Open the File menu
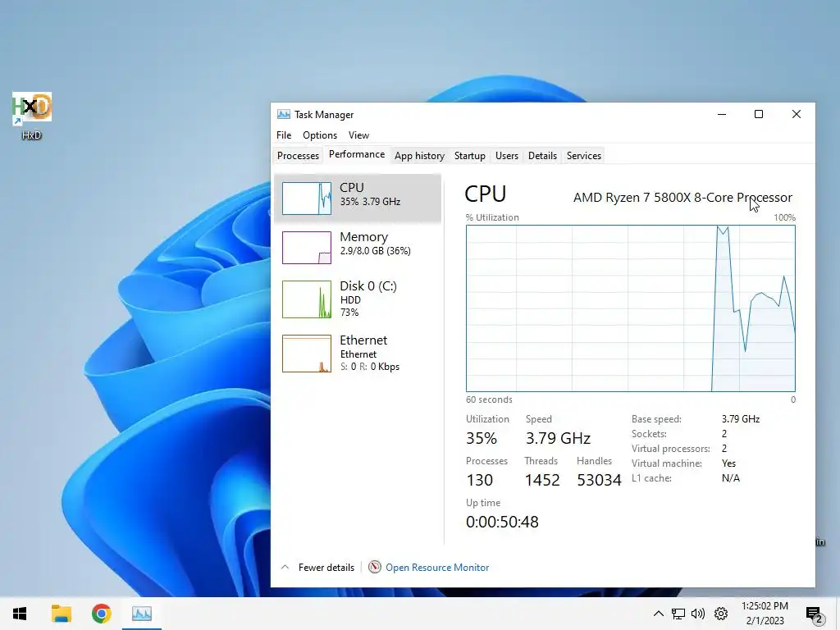Image resolution: width=840 pixels, height=630 pixels. pos(284,135)
